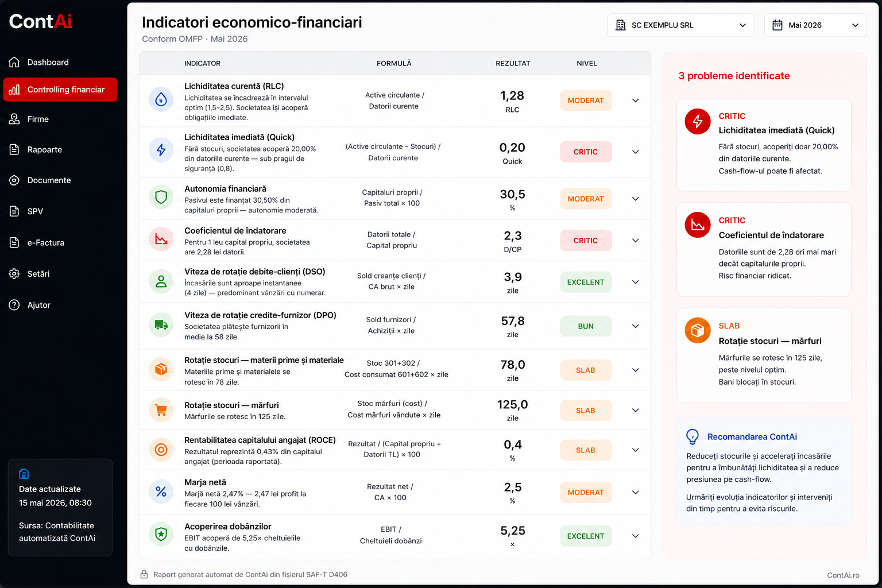Screen dimensions: 882x588
Task: Click the shield icon for Autonomia financiară
Action: pyautogui.click(x=161, y=198)
